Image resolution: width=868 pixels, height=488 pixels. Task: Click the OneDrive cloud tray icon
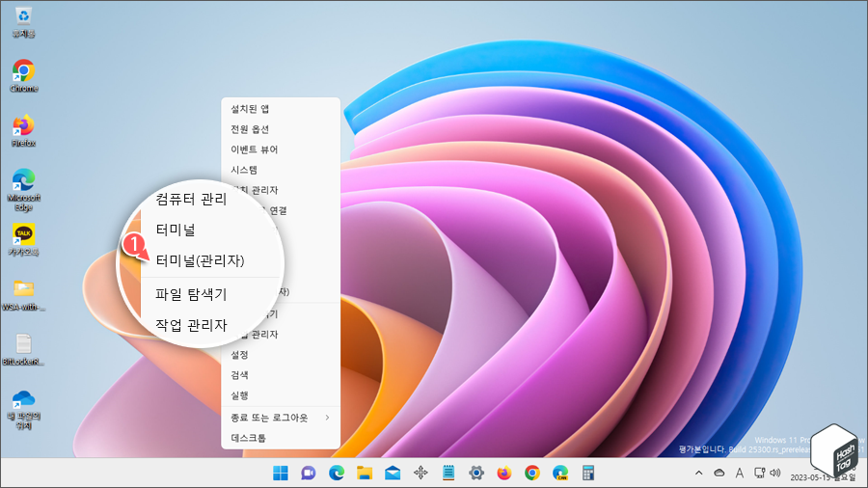coord(719,474)
